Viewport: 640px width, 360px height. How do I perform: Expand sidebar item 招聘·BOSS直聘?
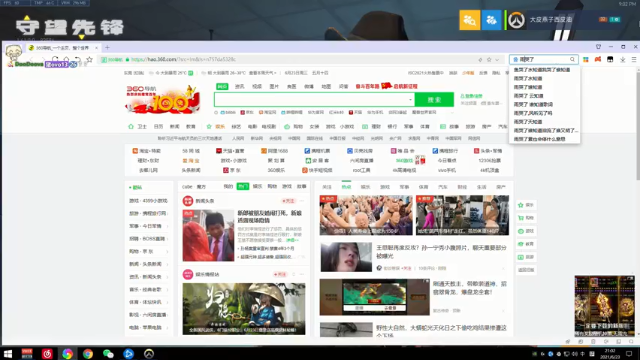pyautogui.click(x=149, y=239)
